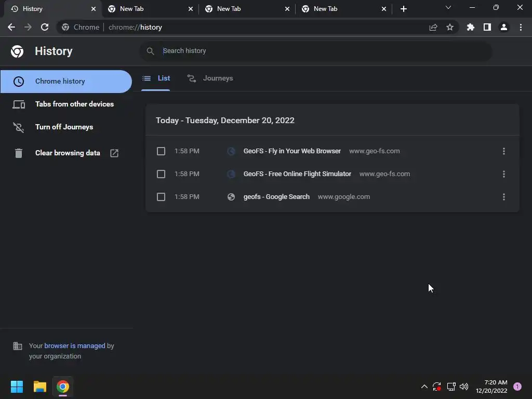The height and width of the screenshot is (399, 532).
Task: Switch to the third New Tab
Action: (x=344, y=9)
